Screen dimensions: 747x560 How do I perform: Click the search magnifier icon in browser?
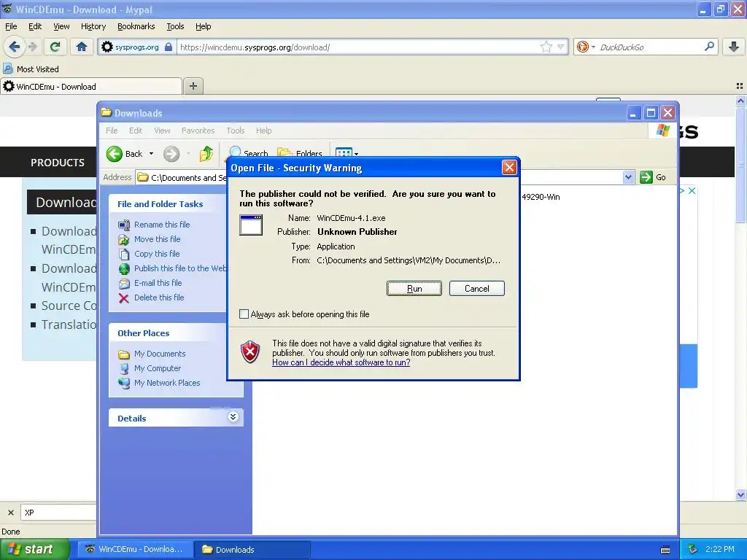pos(709,47)
